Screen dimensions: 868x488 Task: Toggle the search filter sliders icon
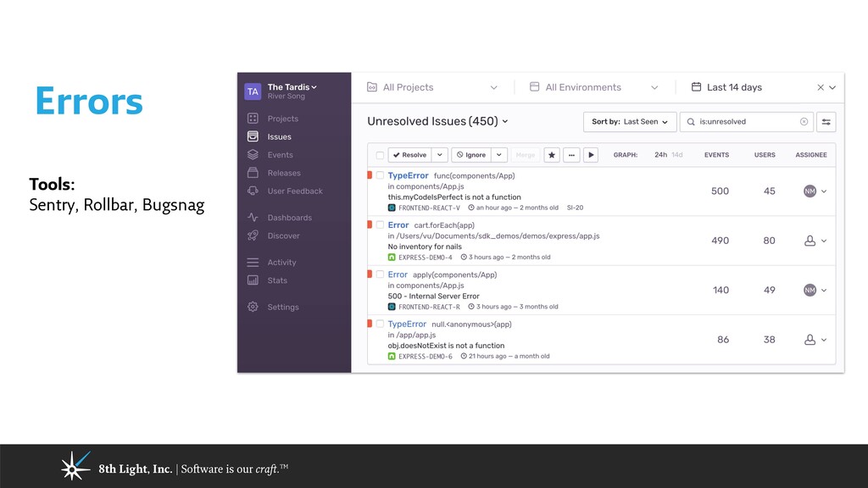pyautogui.click(x=826, y=122)
